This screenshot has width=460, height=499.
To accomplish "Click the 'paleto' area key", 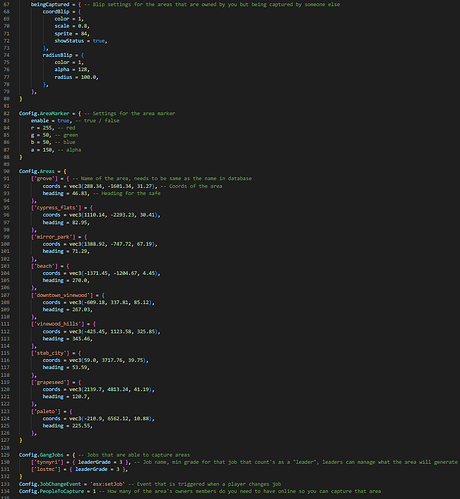I will [47, 411].
